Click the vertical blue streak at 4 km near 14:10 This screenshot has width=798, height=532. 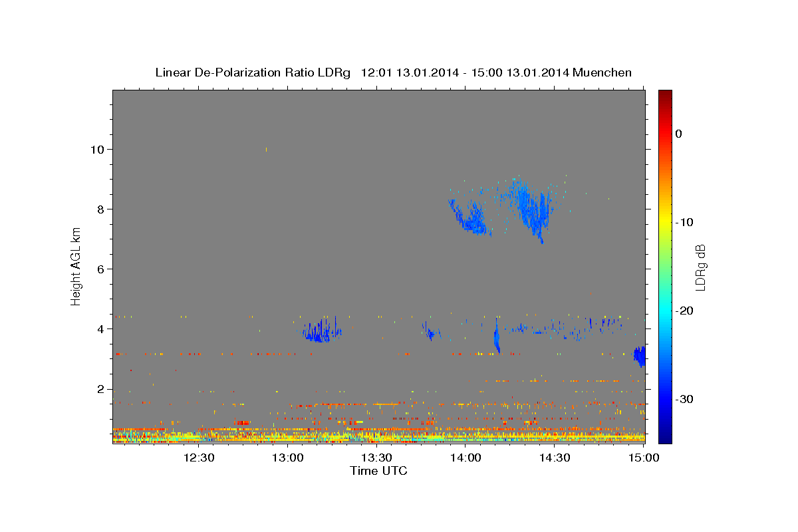(x=496, y=336)
